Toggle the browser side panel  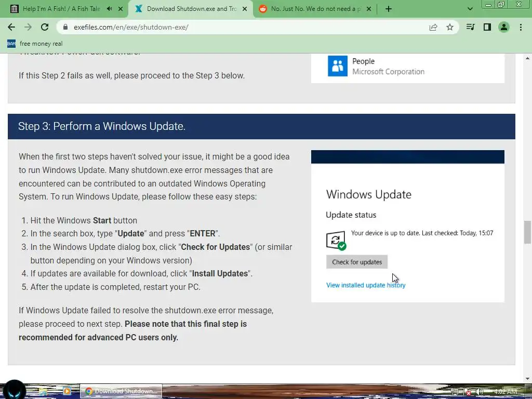[487, 27]
